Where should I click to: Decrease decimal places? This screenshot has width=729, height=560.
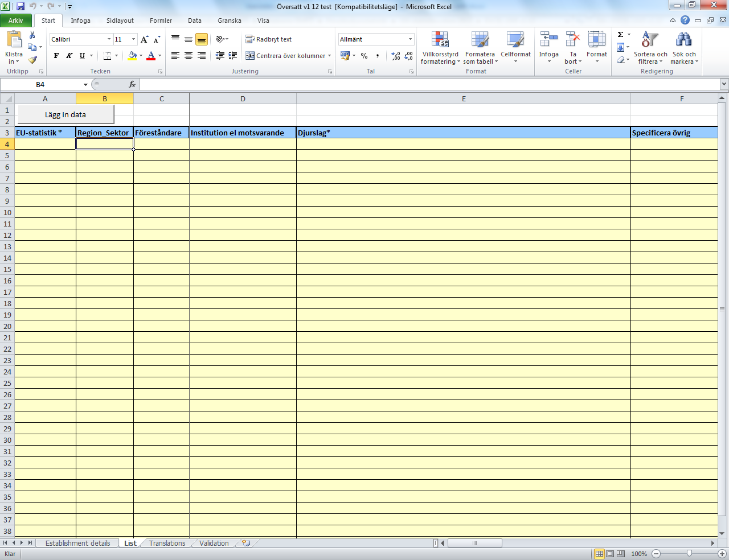pos(408,56)
